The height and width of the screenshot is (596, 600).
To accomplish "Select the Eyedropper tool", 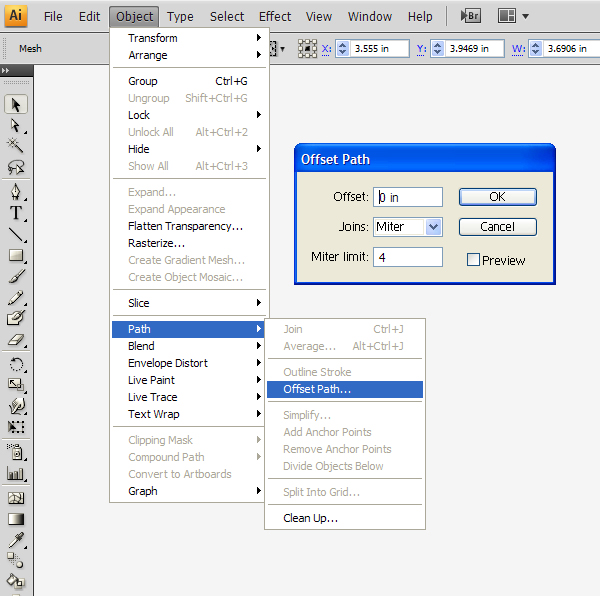I will pos(16,540).
